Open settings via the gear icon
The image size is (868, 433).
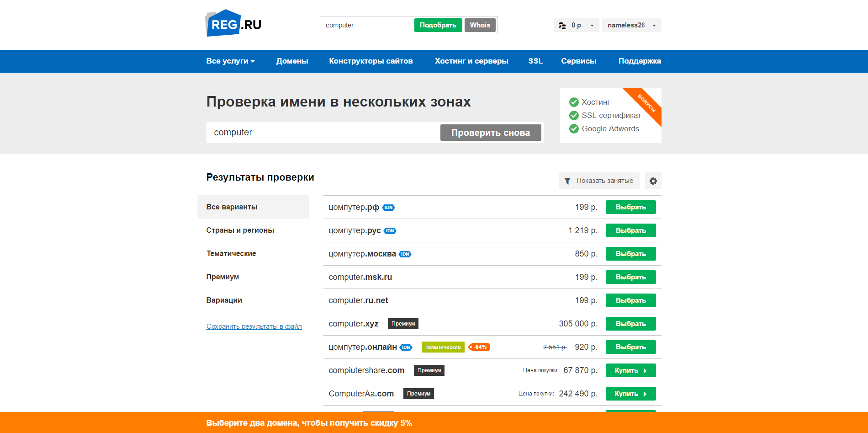[653, 181]
